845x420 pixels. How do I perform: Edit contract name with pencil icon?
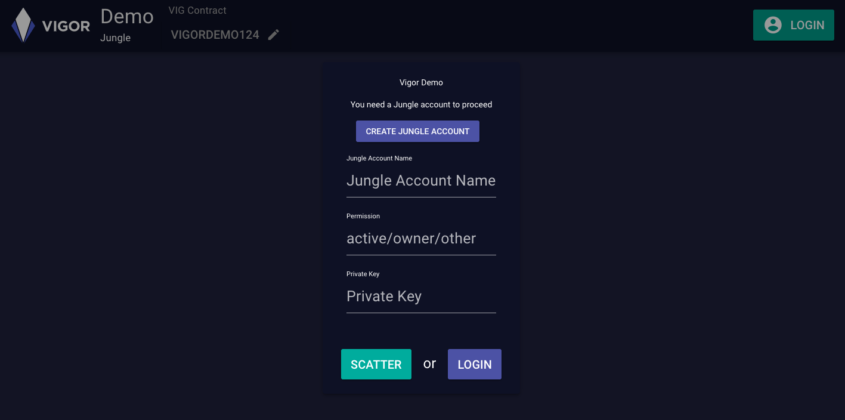pyautogui.click(x=274, y=34)
